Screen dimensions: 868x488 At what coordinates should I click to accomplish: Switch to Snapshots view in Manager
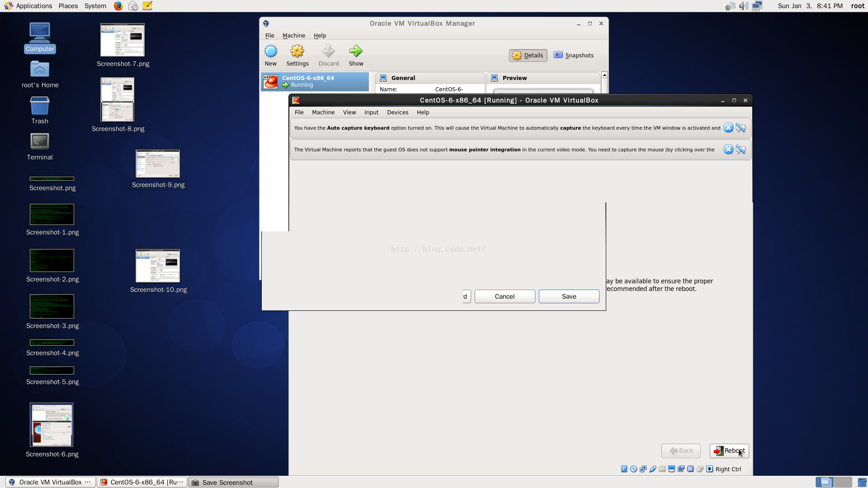(x=574, y=56)
